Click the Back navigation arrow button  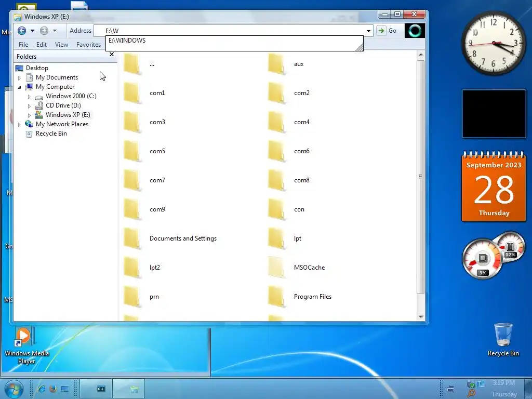(22, 31)
